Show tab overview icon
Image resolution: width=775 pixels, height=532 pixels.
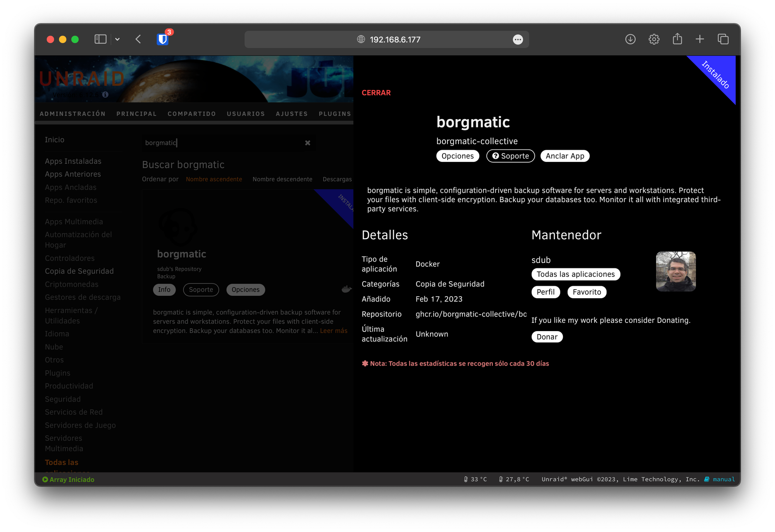[723, 39]
